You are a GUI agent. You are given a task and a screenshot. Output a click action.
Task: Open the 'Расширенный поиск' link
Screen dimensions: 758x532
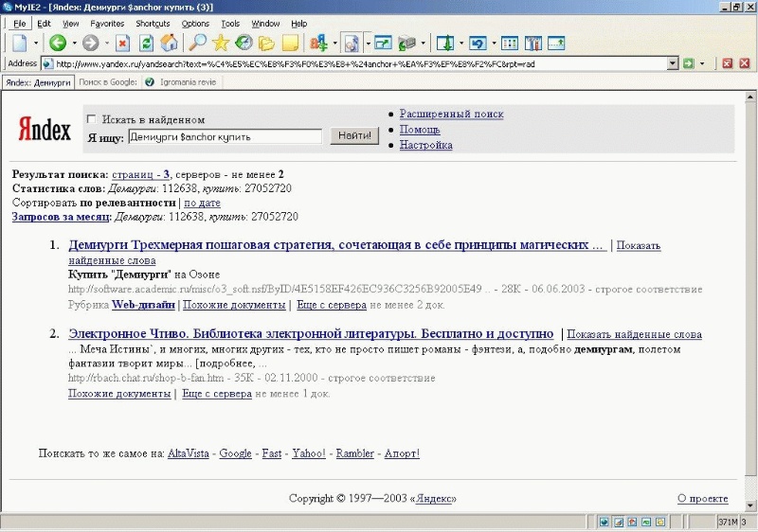click(452, 114)
